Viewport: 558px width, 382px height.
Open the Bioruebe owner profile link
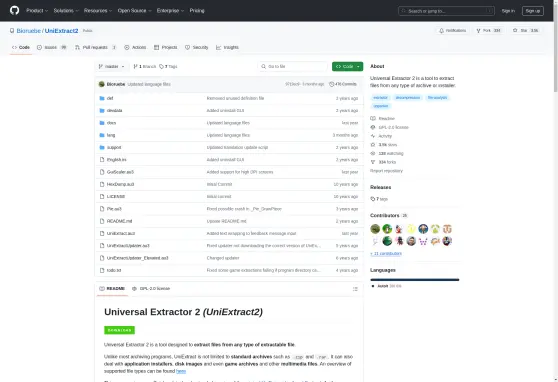[x=28, y=31]
